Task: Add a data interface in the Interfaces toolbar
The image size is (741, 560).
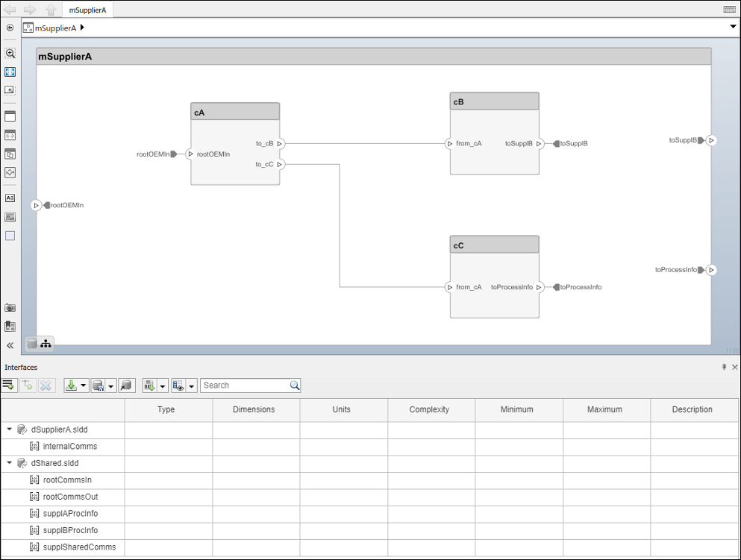Action: [8, 386]
